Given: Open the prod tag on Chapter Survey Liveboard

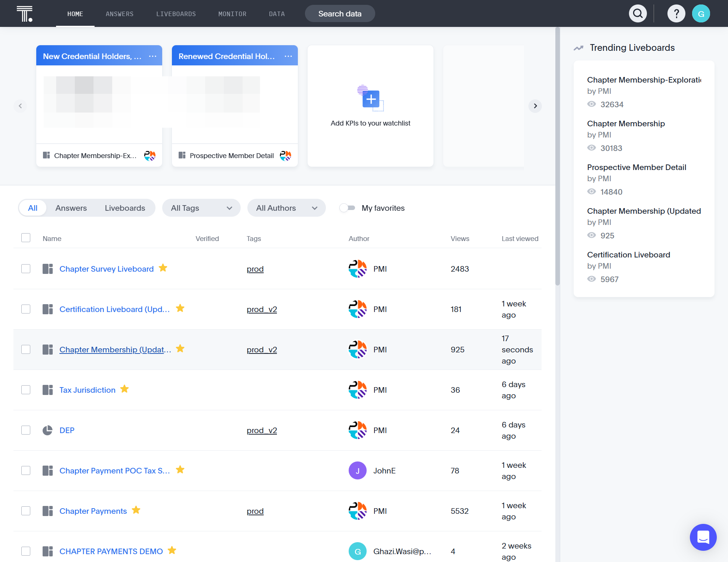Looking at the screenshot, I should [x=255, y=269].
